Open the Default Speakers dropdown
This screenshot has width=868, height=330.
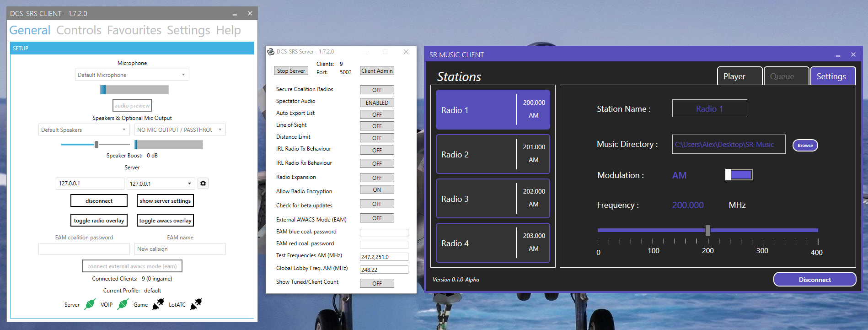point(84,130)
